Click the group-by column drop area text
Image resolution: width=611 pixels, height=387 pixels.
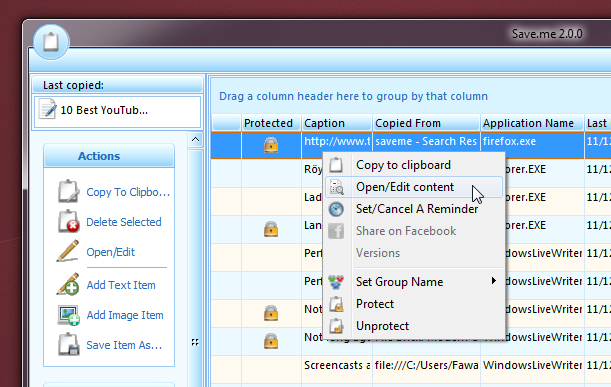coord(353,96)
